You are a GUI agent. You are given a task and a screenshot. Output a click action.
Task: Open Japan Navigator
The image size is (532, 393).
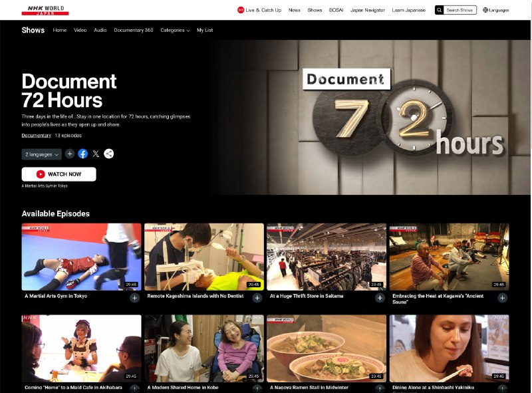(x=368, y=10)
